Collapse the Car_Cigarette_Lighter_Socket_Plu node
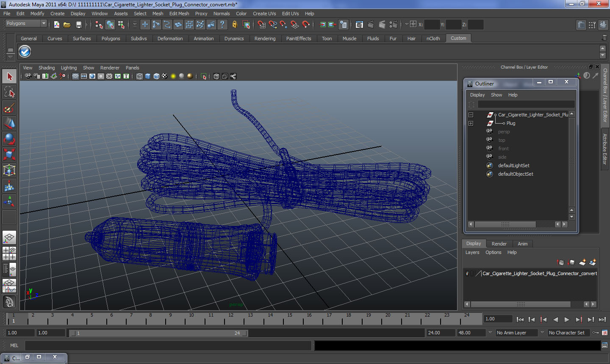Image resolution: width=610 pixels, height=364 pixels. coord(471,115)
